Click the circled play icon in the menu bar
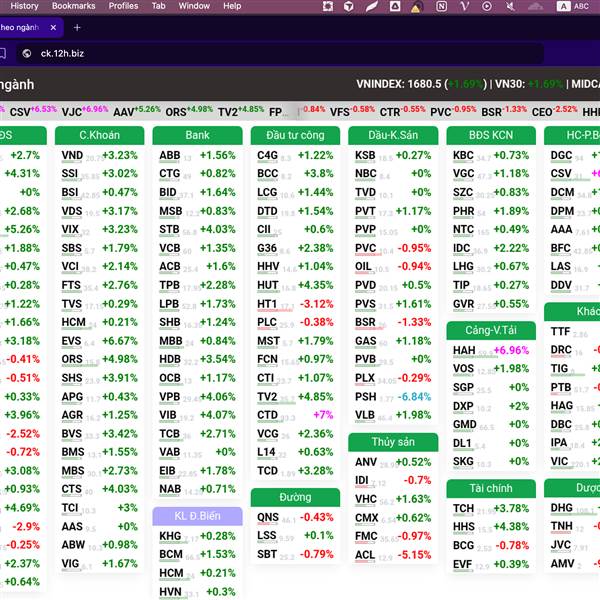This screenshot has width=600, height=600. coord(487,6)
